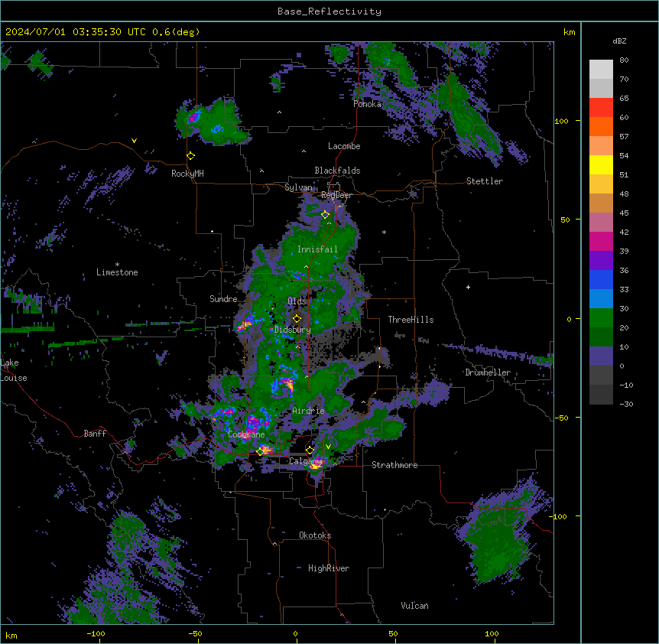Click the -30 value on dBZ legend

click(626, 405)
